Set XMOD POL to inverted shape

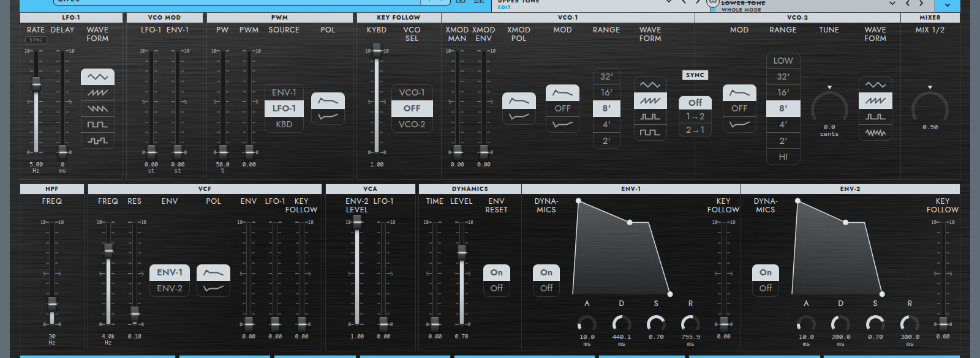pyautogui.click(x=519, y=116)
